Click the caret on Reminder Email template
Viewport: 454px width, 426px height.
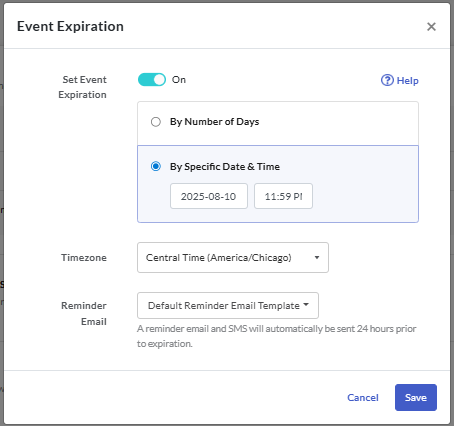pos(306,305)
